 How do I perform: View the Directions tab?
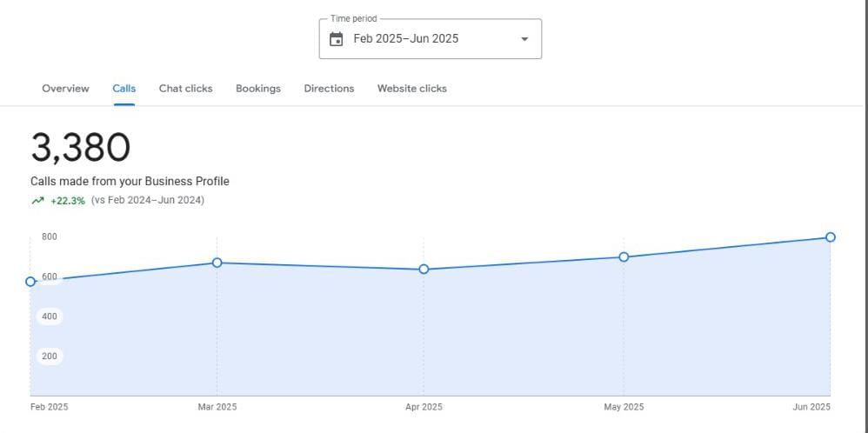click(x=329, y=89)
